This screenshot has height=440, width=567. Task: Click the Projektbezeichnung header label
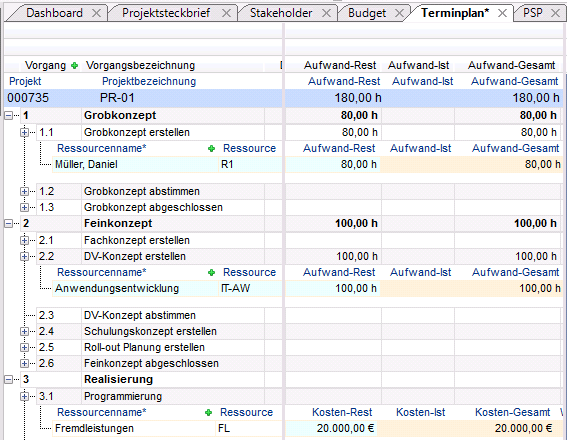coord(149,81)
